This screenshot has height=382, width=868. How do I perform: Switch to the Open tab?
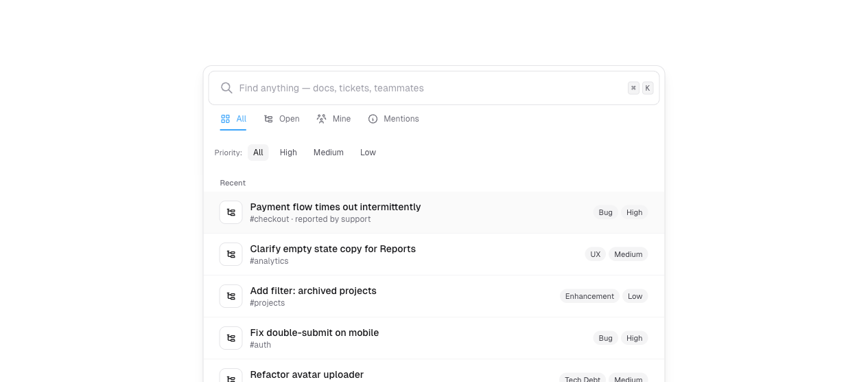point(282,119)
